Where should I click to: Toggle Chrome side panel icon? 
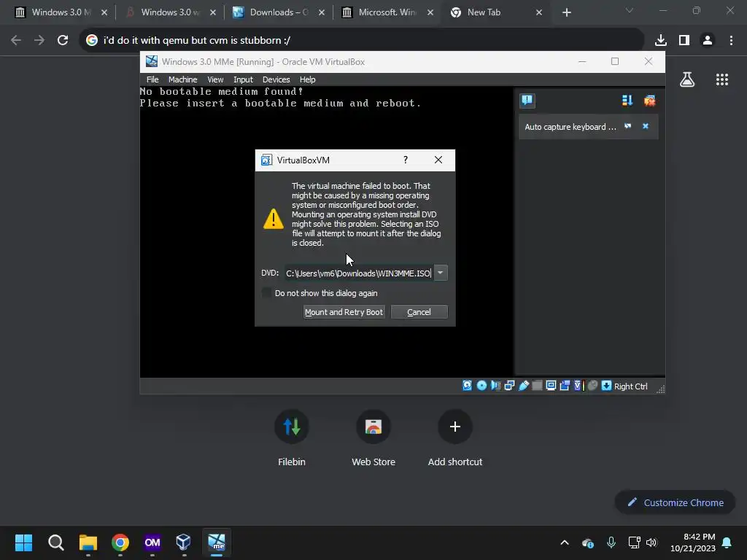click(x=684, y=40)
